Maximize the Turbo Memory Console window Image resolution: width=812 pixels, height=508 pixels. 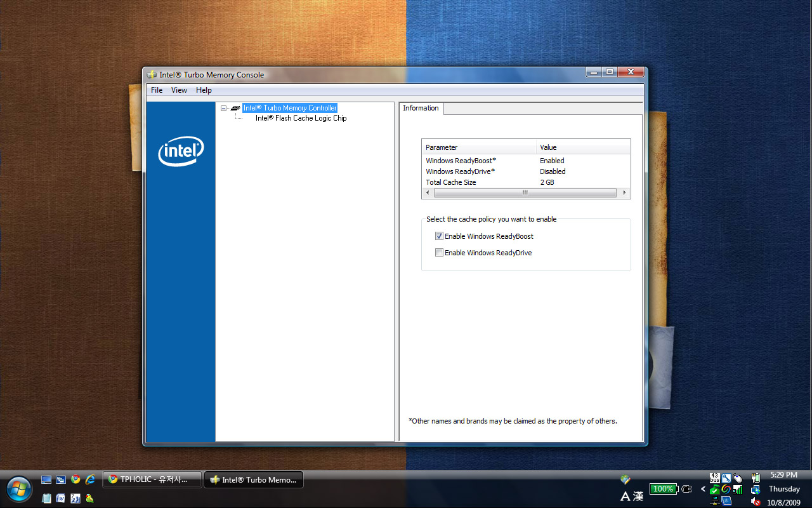[x=609, y=72]
